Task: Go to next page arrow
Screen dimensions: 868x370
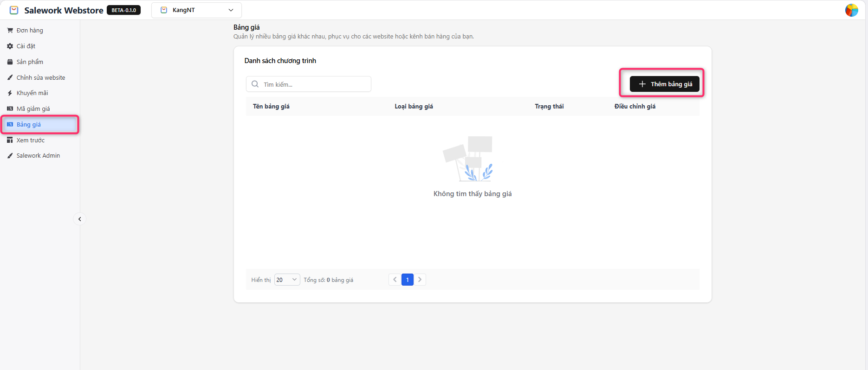Action: tap(420, 280)
